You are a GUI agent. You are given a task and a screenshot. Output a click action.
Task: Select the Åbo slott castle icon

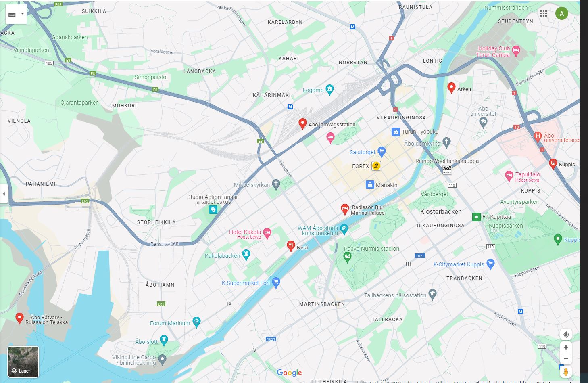pyautogui.click(x=163, y=340)
